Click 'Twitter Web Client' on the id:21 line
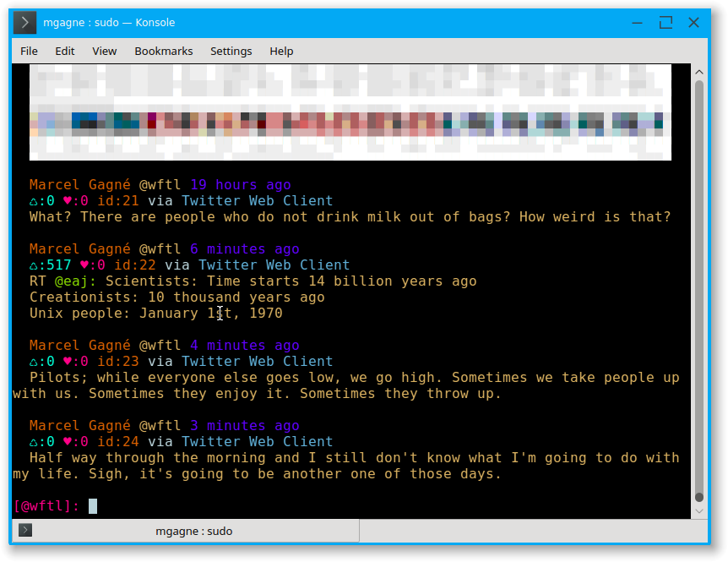 pos(258,200)
